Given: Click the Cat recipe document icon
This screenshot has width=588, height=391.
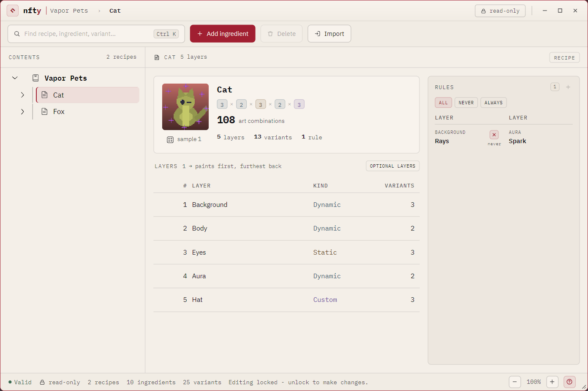Looking at the screenshot, I should pos(44,95).
